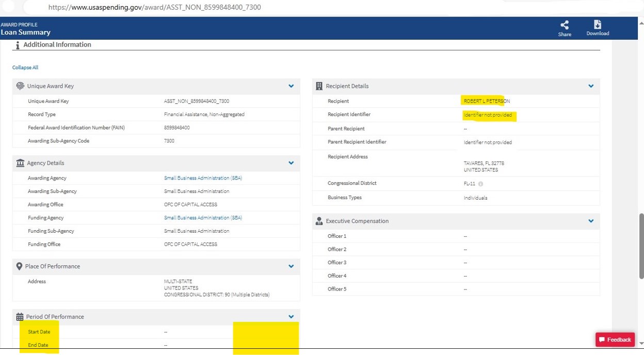644x355 pixels.
Task: Click the page vertical scrollbar thumb
Action: tap(641, 245)
